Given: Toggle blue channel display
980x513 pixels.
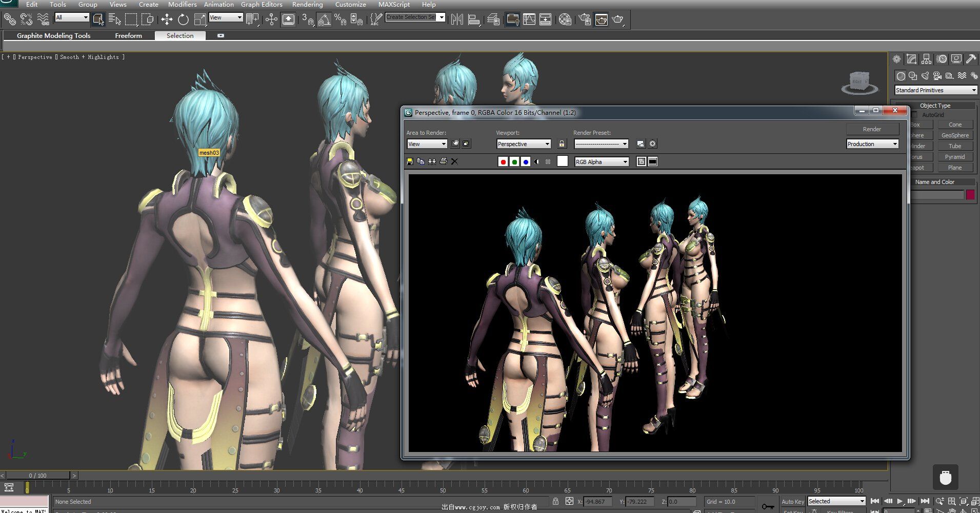Looking at the screenshot, I should [526, 162].
